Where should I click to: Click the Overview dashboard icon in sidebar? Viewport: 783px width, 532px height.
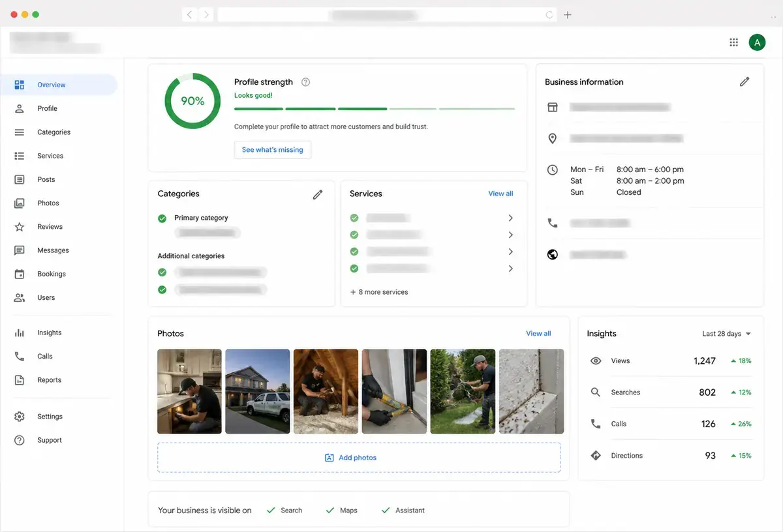coord(20,85)
